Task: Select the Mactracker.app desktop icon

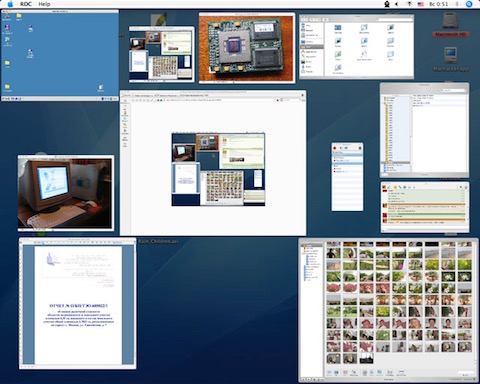Action: coord(450,59)
